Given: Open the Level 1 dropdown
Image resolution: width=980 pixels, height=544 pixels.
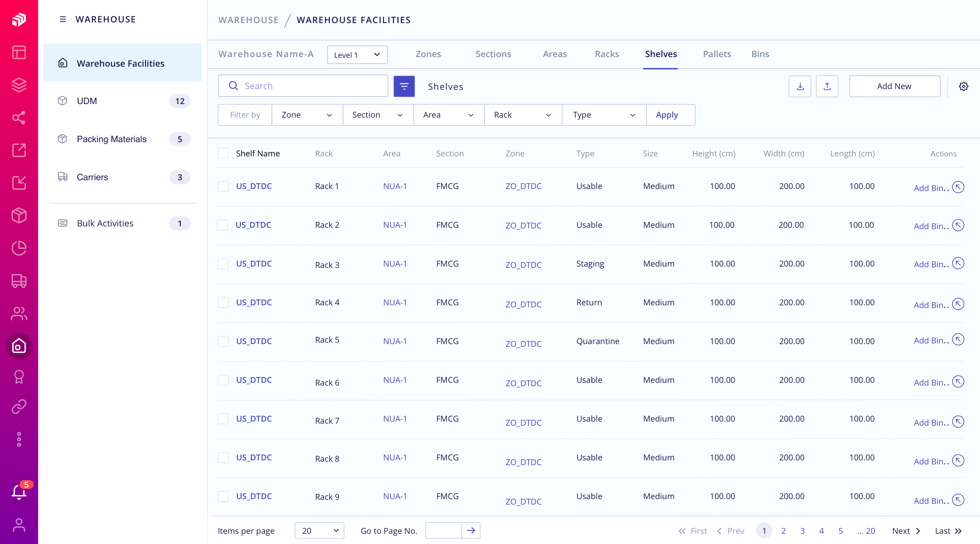Looking at the screenshot, I should [357, 54].
